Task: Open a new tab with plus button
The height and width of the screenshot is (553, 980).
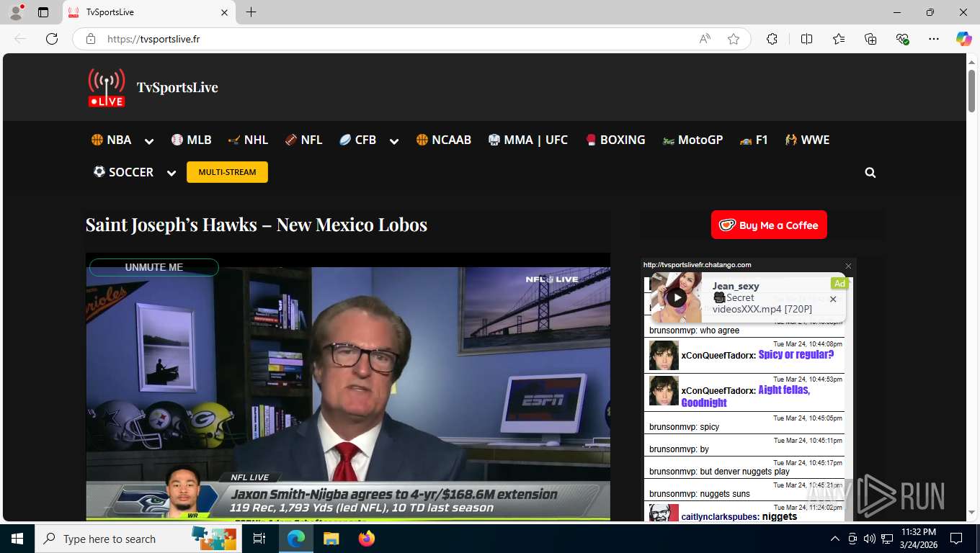Action: click(251, 12)
